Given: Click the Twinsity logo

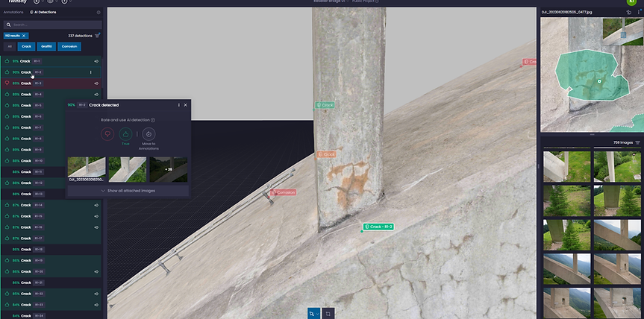Looking at the screenshot, I should [x=16, y=2].
